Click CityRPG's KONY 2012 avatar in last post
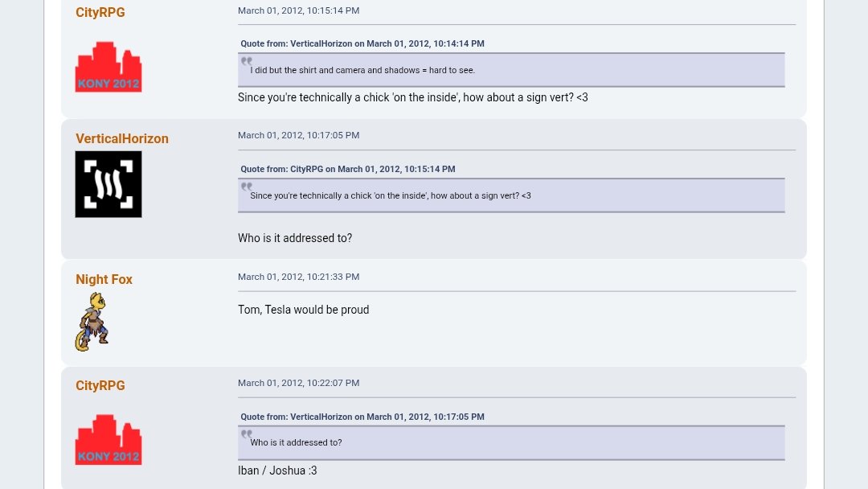 click(x=108, y=440)
